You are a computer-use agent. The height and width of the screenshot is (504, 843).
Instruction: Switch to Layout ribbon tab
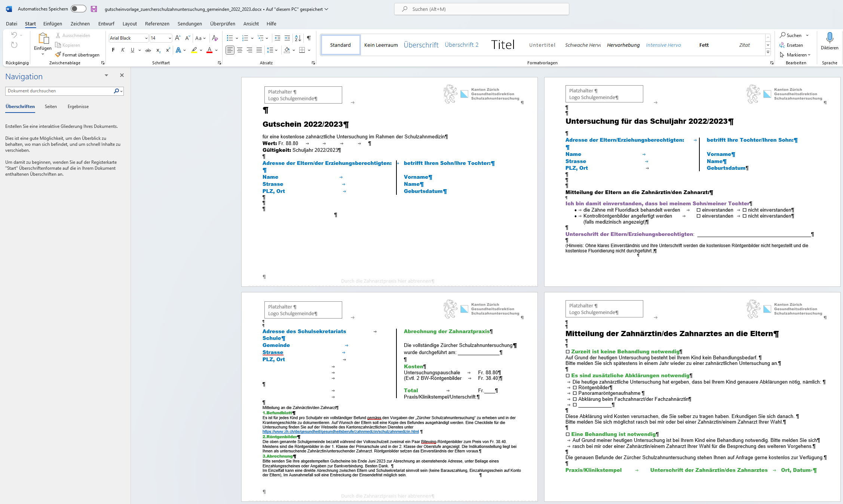[x=130, y=24]
